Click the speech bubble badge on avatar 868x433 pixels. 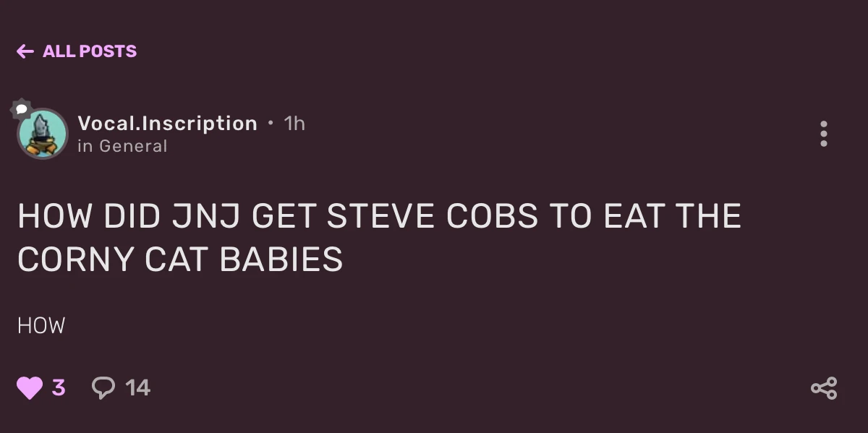coord(22,110)
